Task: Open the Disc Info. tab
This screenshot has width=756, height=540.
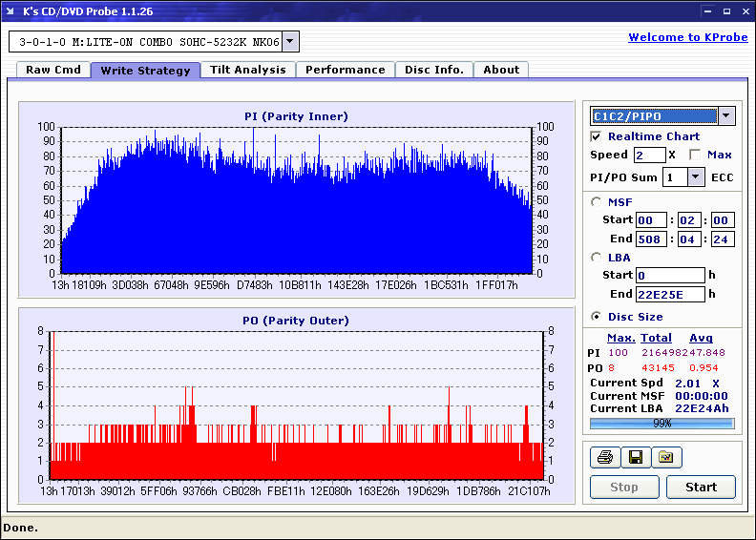Action: pyautogui.click(x=434, y=70)
